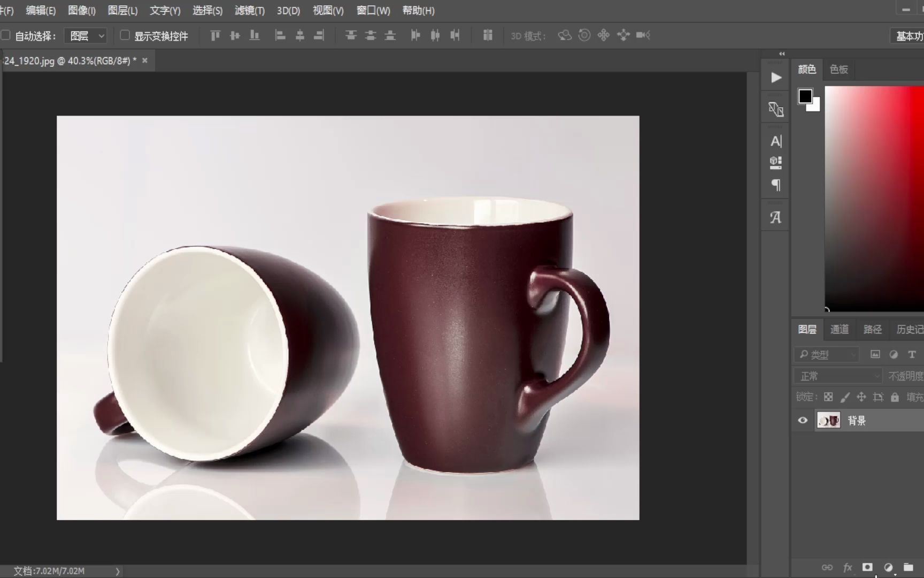Click the align horizontal centers icon
Screen dimensions: 924x578
300,35
